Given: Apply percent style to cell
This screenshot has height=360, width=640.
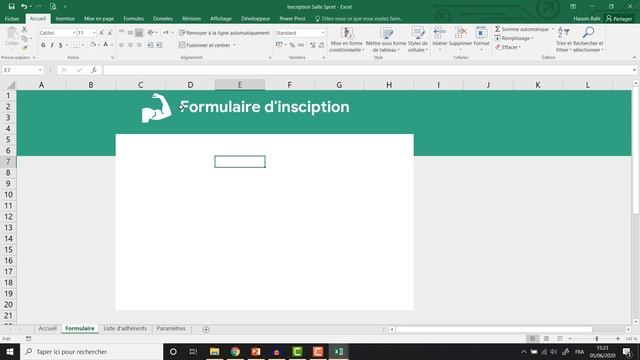Looking at the screenshot, I should coord(292,45).
